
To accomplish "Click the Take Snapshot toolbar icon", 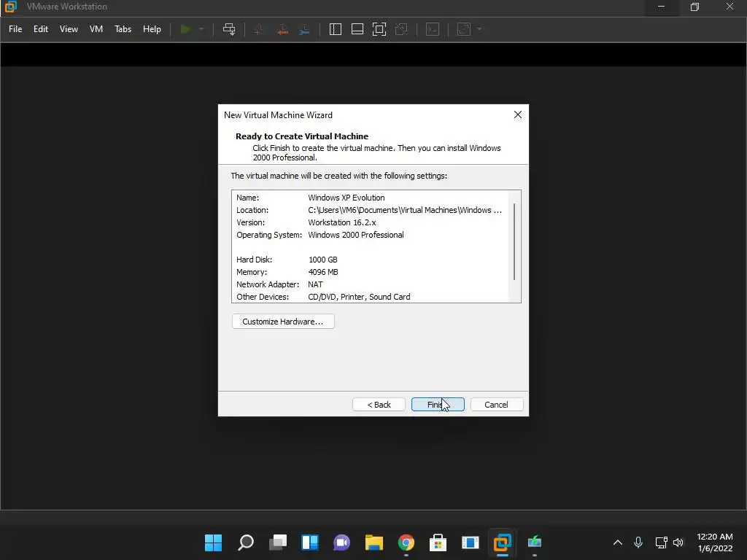I will tap(259, 29).
